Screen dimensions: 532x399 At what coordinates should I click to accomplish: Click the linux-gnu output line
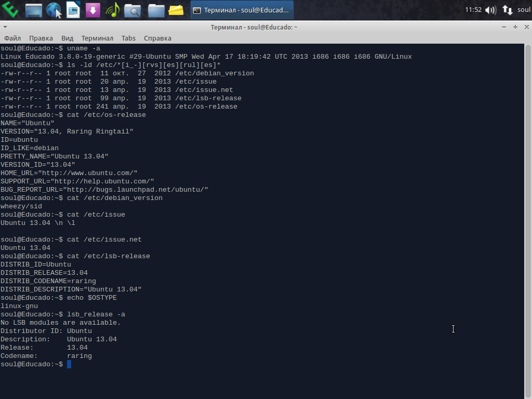point(19,306)
